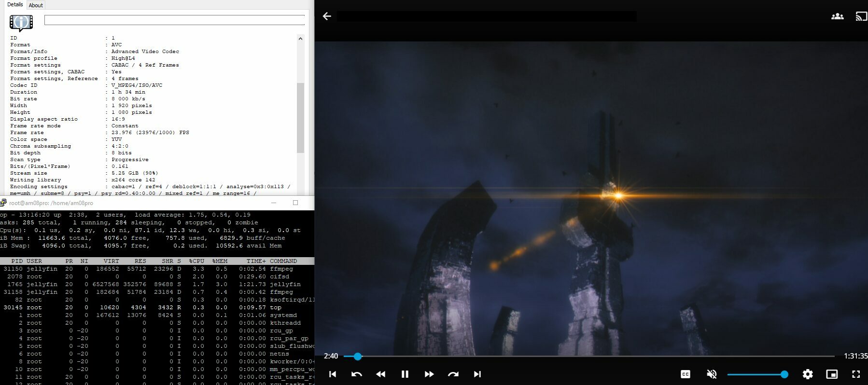Go back using the arrow in video player
Screen dimensions: 868x385
click(327, 16)
